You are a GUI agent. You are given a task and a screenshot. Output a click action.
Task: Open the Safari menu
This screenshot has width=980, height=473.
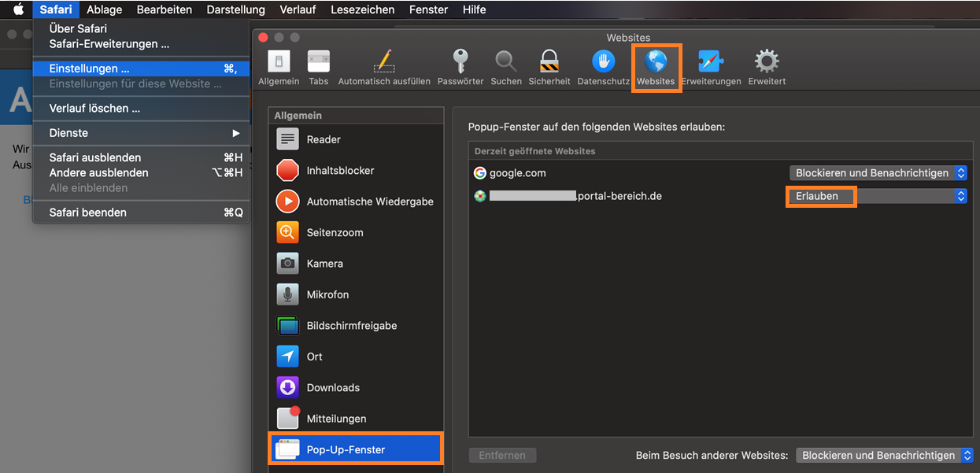tap(57, 9)
